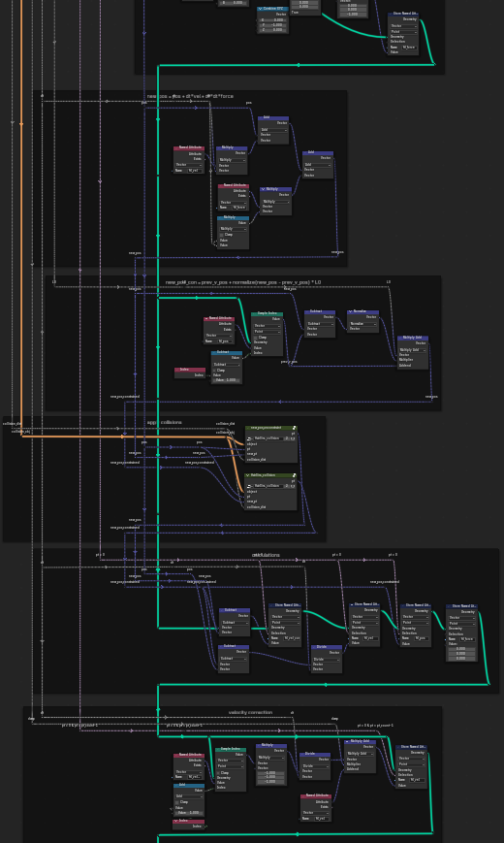The width and height of the screenshot is (504, 843).
Task: Collapse chevron on the Normalize node
Action: [350, 311]
